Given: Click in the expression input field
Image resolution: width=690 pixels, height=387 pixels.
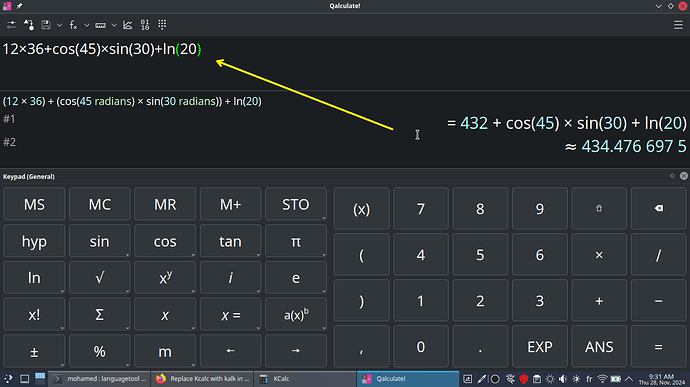Looking at the screenshot, I should coord(345,63).
